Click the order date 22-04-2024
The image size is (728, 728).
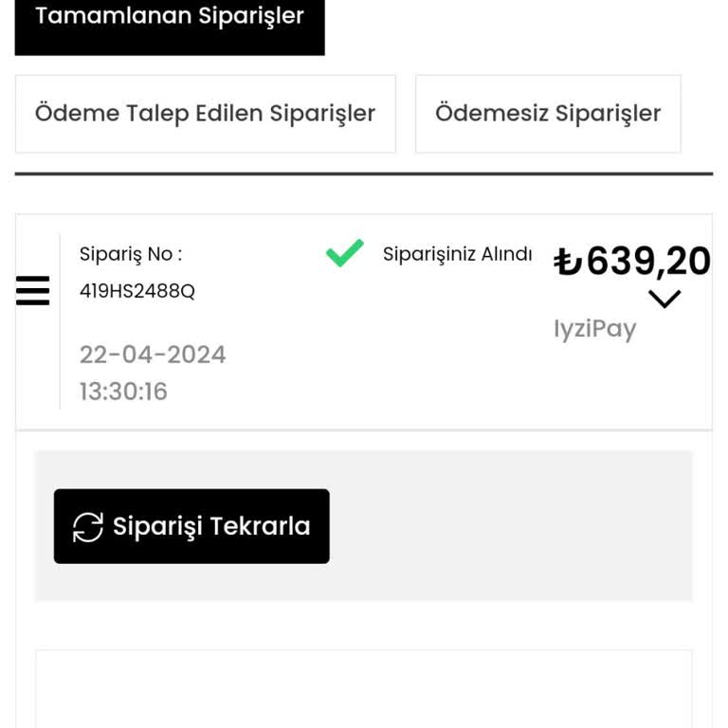153,355
